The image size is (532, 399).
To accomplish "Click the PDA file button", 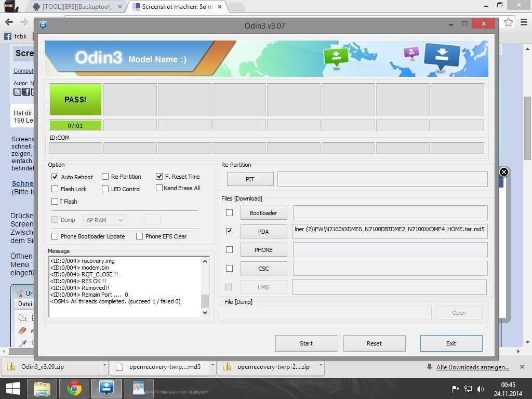I will coord(263,231).
